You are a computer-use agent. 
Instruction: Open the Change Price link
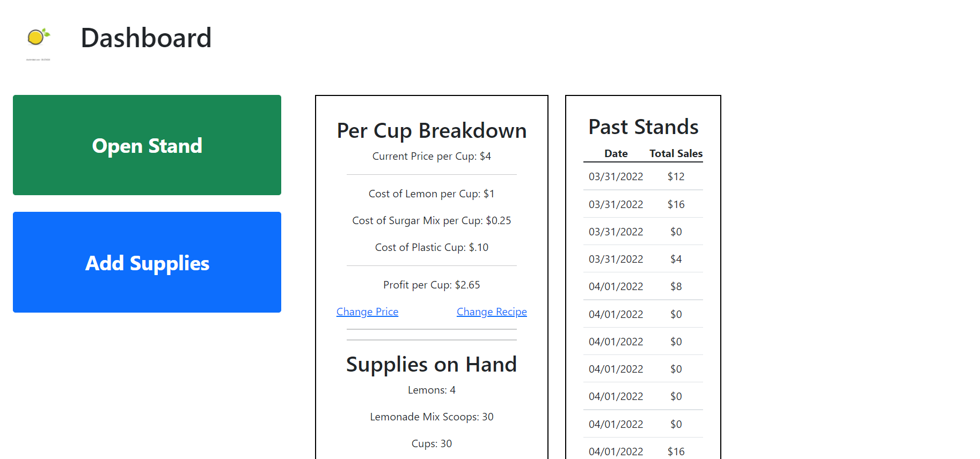click(x=367, y=312)
